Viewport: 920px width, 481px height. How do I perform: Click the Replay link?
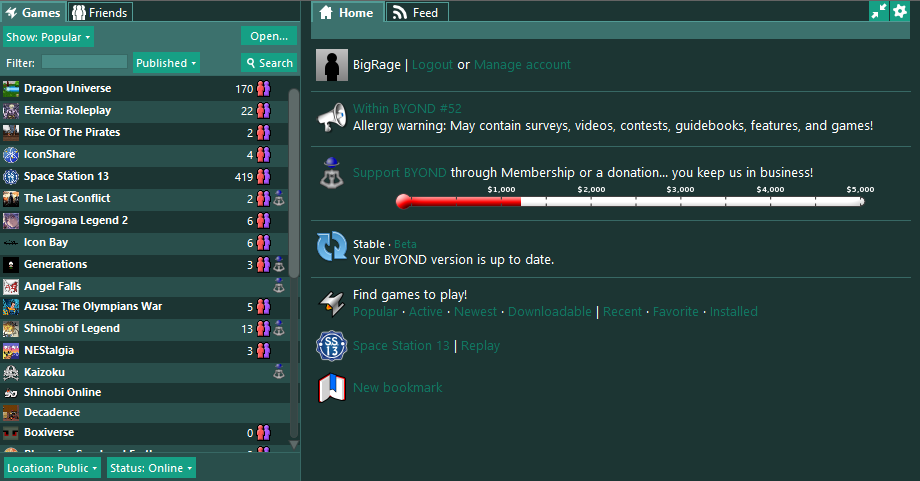(481, 345)
